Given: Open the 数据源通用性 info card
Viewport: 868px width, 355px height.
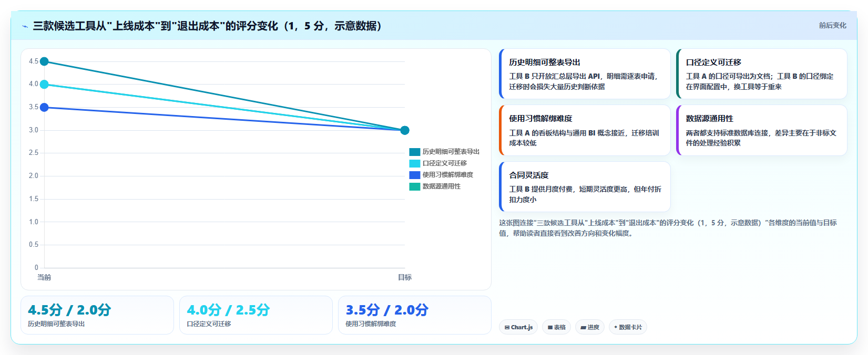Looking at the screenshot, I should click(761, 130).
